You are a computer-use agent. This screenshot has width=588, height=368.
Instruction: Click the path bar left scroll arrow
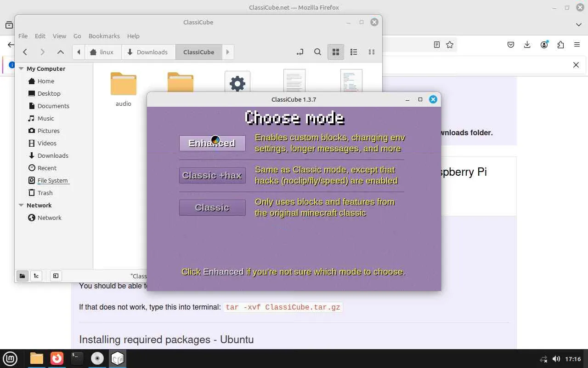(x=79, y=52)
